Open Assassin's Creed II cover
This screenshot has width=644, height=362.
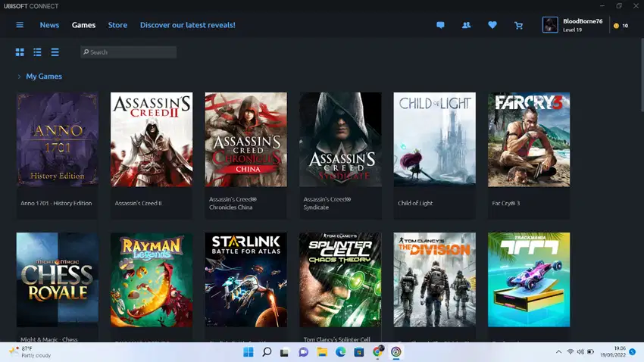(152, 139)
